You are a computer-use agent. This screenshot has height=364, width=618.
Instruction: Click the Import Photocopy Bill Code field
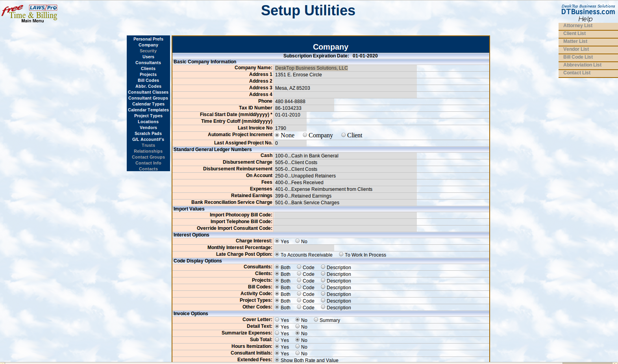[x=345, y=215]
